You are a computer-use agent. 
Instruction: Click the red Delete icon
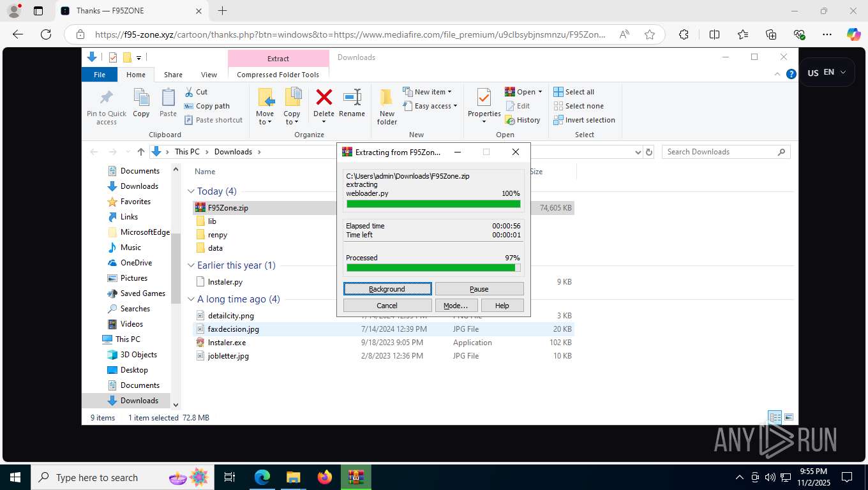(324, 98)
